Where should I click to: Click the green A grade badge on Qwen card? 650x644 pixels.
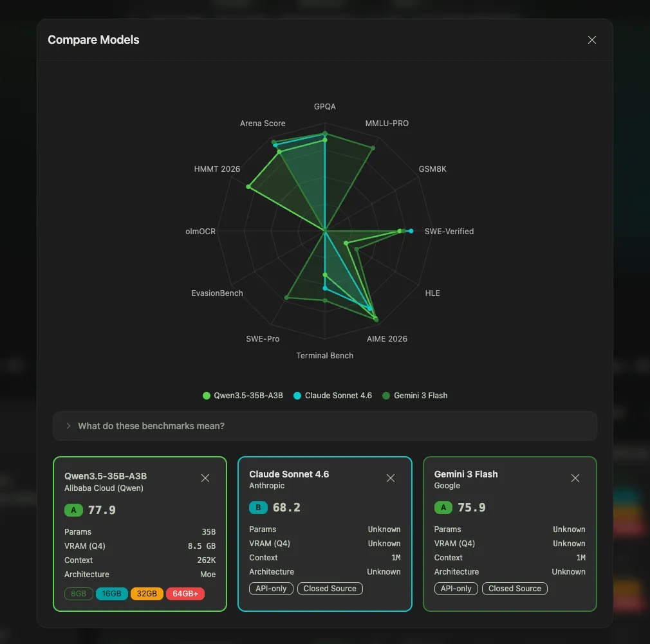point(73,510)
